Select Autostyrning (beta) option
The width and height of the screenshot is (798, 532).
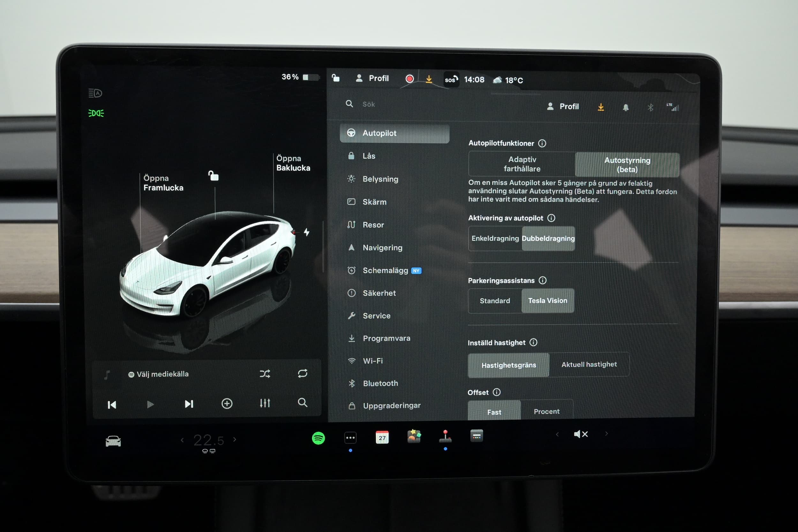coord(627,165)
